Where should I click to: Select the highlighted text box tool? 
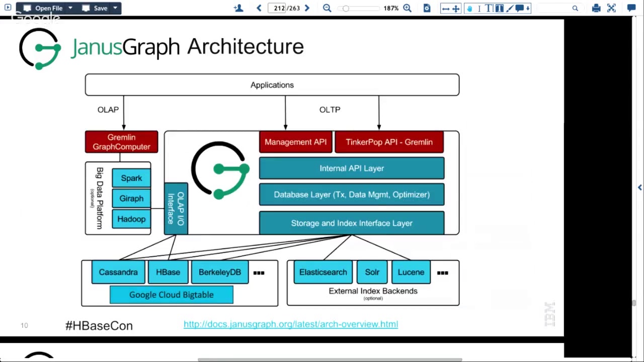click(x=499, y=8)
